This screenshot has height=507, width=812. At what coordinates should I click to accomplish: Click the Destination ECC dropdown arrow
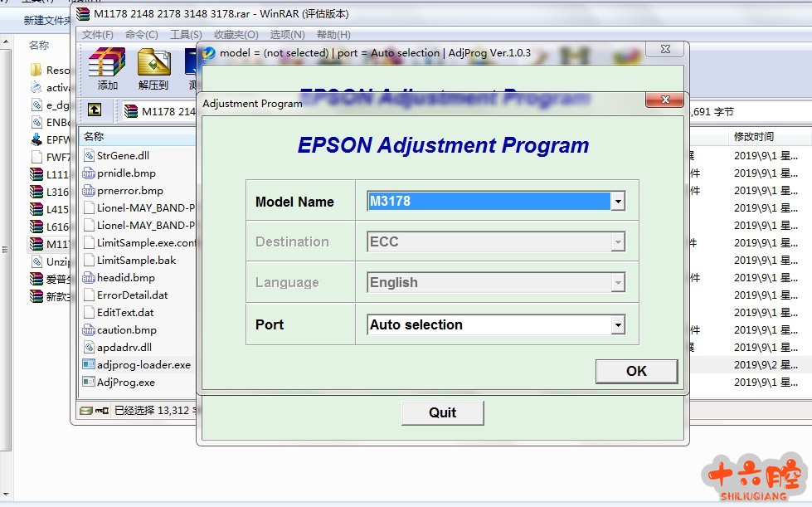tap(617, 242)
